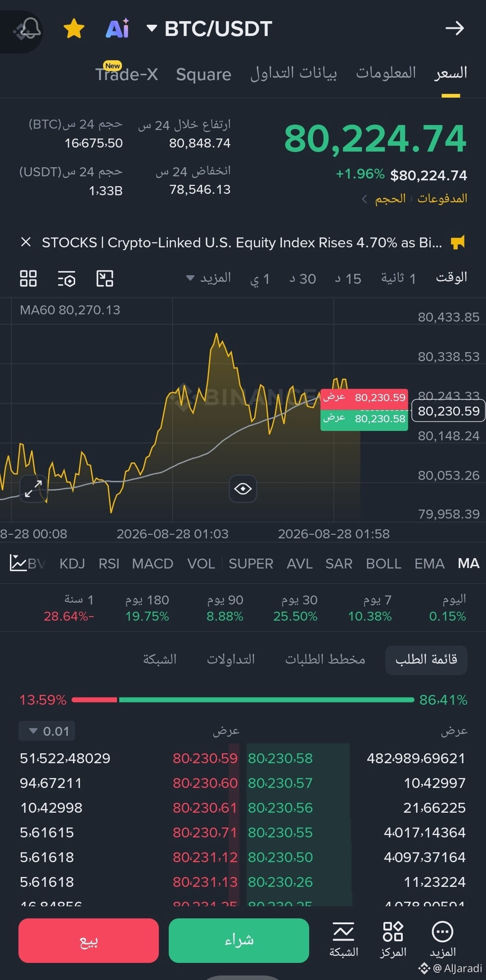Select the 1 ثانية timeframe
This screenshot has height=980, width=486.
(399, 278)
